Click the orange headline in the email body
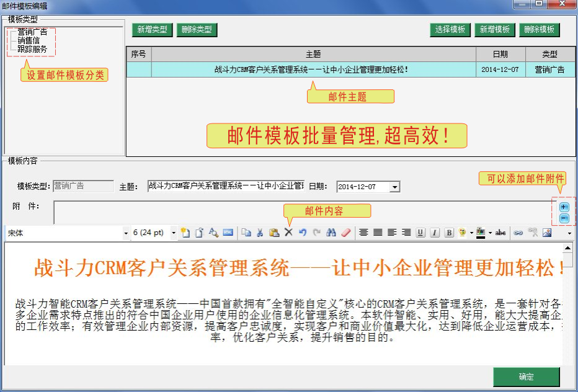This screenshot has height=392, width=578. 298,268
